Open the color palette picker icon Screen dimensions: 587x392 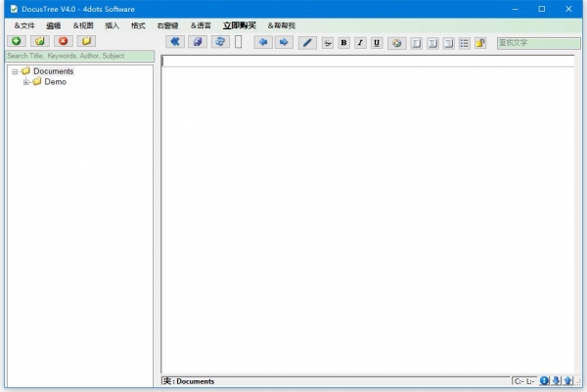[x=396, y=43]
